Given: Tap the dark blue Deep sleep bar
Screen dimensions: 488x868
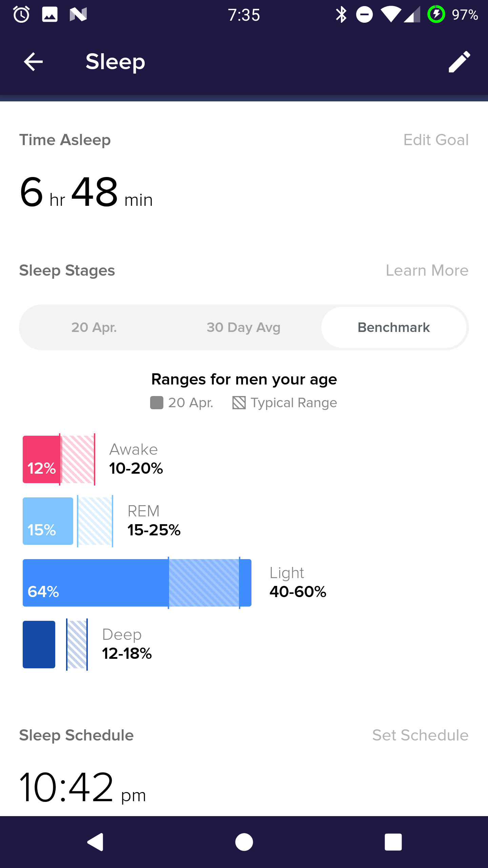Looking at the screenshot, I should click(x=39, y=645).
